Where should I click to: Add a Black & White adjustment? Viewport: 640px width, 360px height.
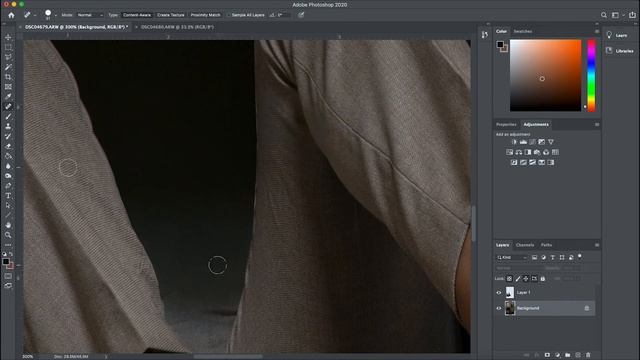click(x=528, y=152)
